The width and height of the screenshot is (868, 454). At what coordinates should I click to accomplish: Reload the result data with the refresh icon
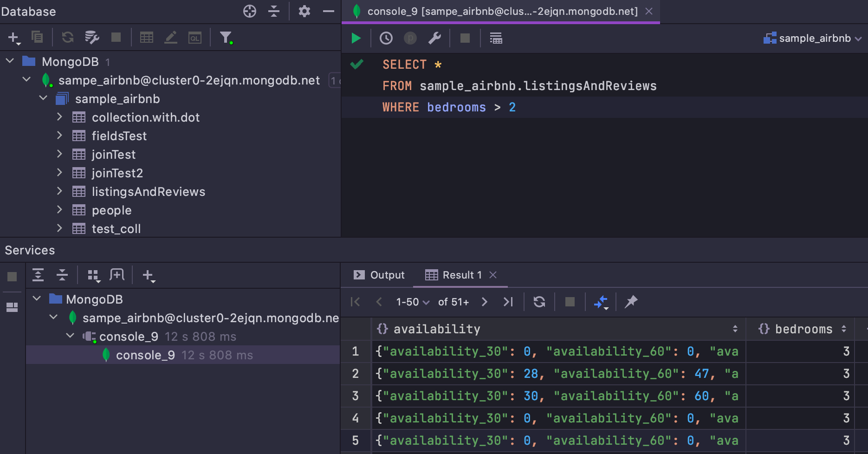point(539,302)
